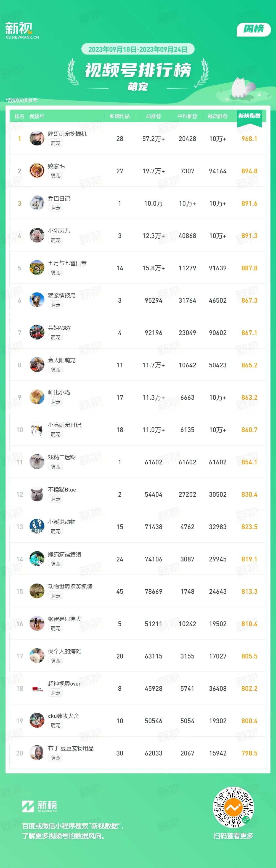Click the 小溪说动物 blue logo avatar
Image resolution: width=276 pixels, height=868 pixels.
point(37,527)
